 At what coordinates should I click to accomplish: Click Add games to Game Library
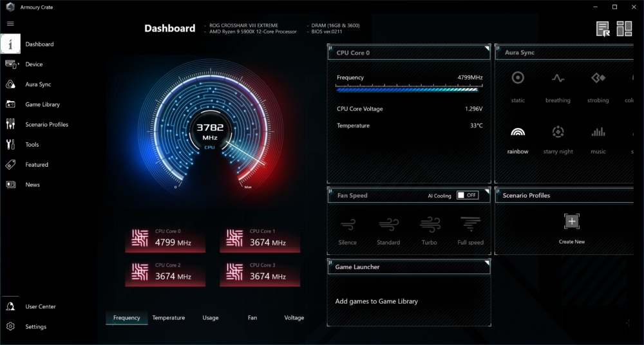tap(376, 301)
